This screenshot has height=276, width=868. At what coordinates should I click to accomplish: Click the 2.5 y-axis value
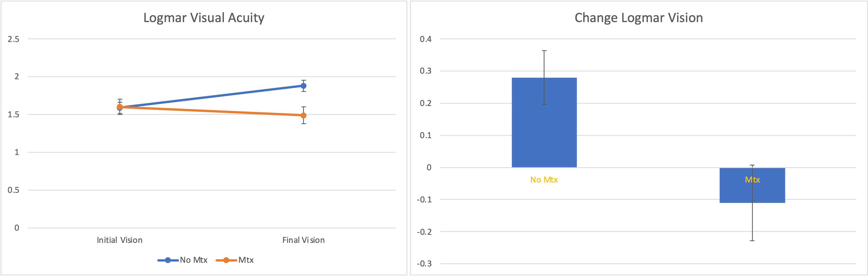14,39
